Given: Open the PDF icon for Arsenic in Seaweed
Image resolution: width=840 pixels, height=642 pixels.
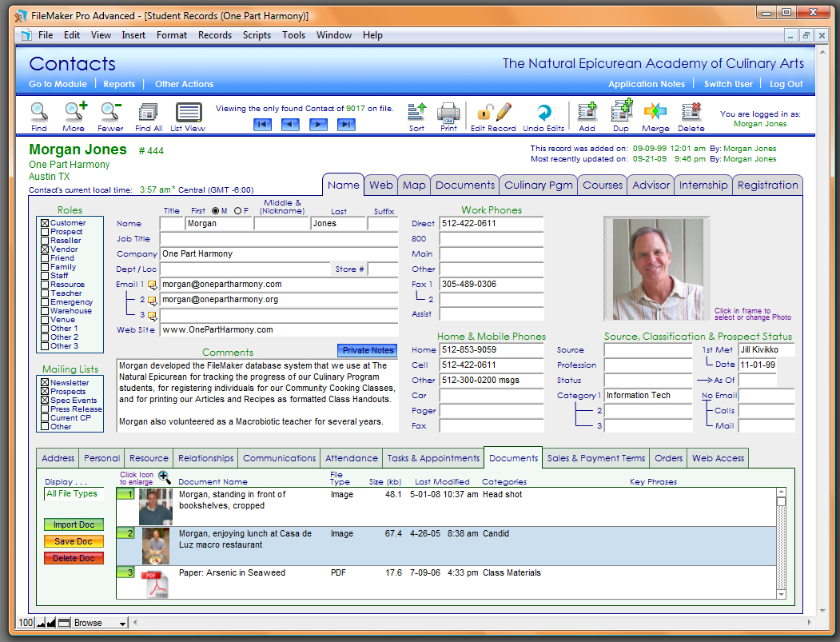Looking at the screenshot, I should coord(155,584).
